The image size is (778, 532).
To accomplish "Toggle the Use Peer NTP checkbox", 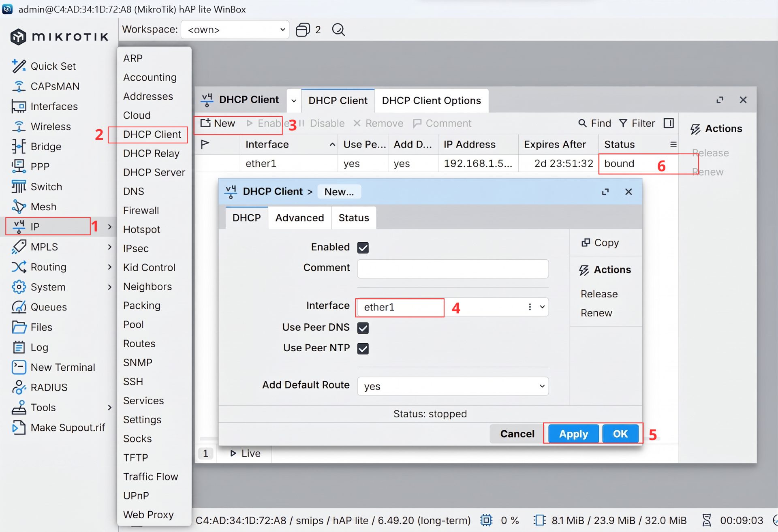I will click(x=363, y=348).
